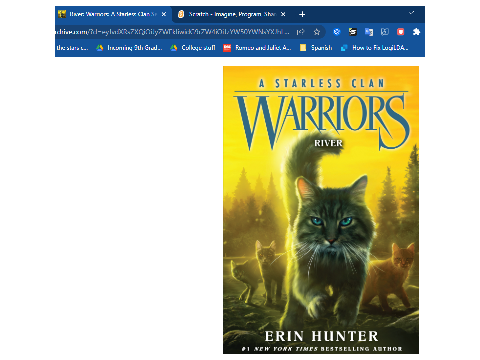Open the 'the stars c...' bookmark
This screenshot has height=360, width=480.
(x=72, y=48)
